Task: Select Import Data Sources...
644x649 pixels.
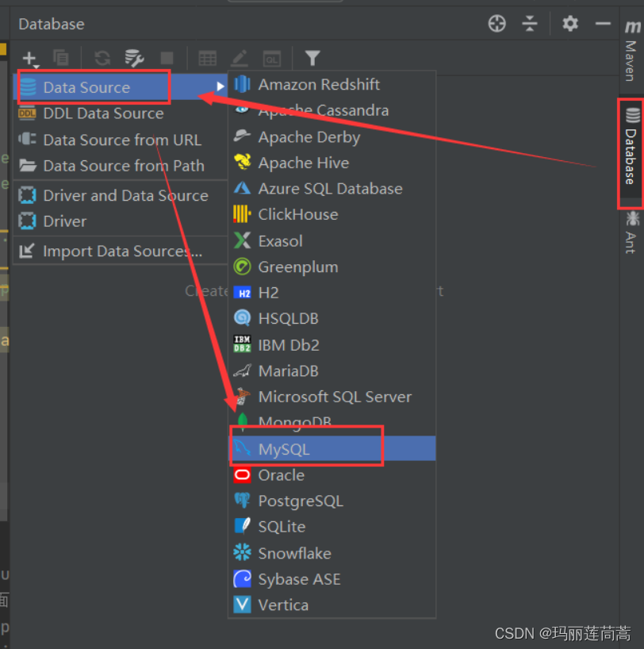Action: pyautogui.click(x=121, y=251)
